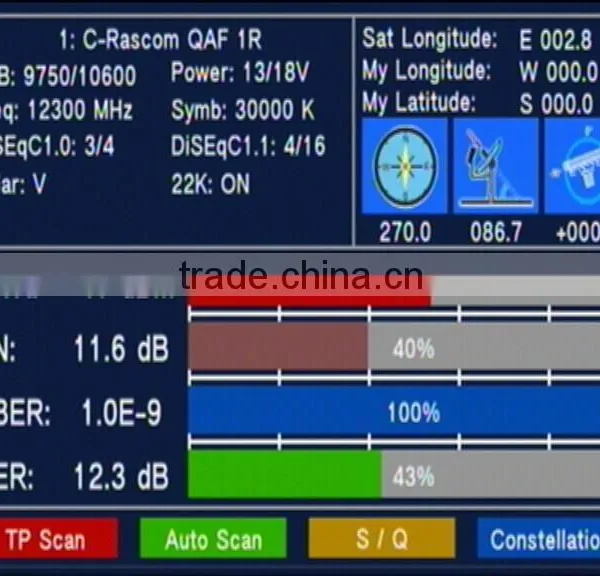Viewport: 600px width, 576px height.
Task: Select the LNB value 9750/10600
Action: tap(80, 75)
